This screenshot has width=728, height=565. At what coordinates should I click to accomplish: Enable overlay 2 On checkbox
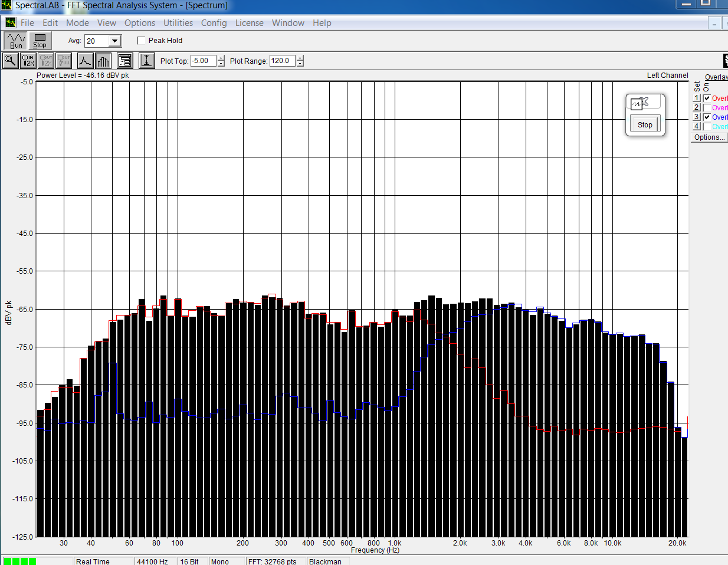(707, 108)
